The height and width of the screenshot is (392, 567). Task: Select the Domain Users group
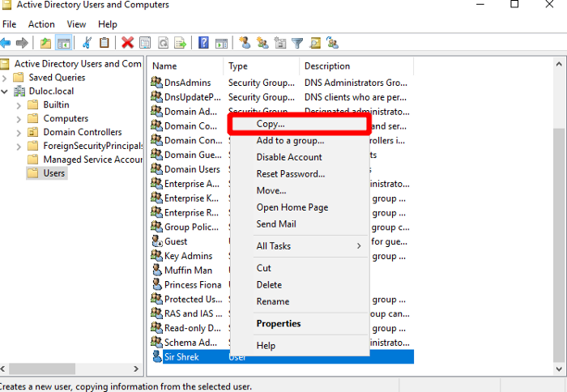point(186,169)
